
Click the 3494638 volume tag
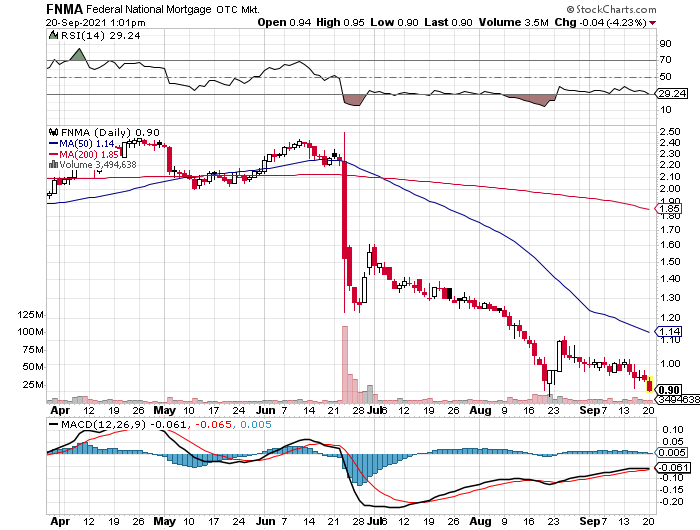[x=677, y=399]
